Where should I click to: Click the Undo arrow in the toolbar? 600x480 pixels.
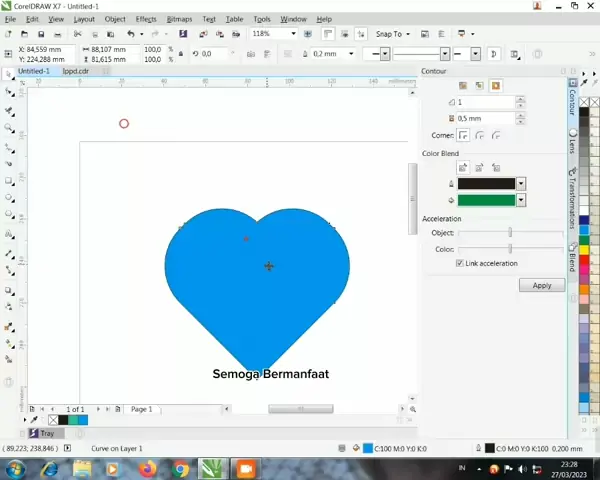click(x=130, y=34)
